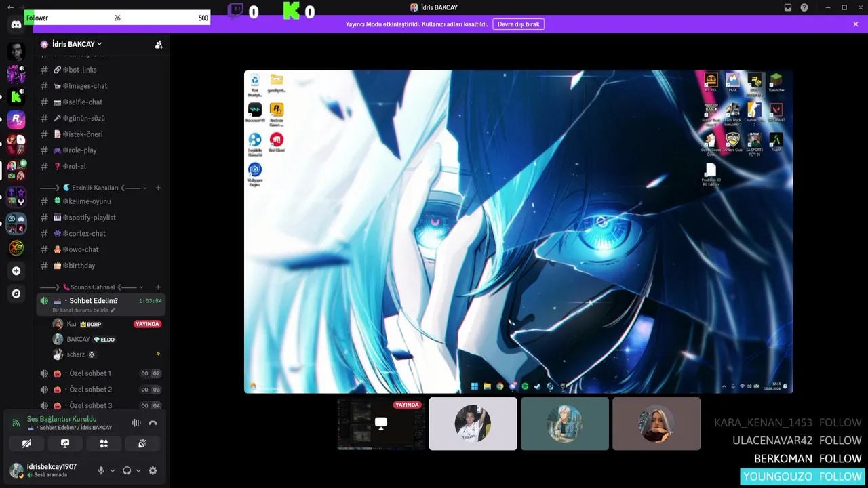Select the participant tile with anime avatar

pyautogui.click(x=565, y=424)
